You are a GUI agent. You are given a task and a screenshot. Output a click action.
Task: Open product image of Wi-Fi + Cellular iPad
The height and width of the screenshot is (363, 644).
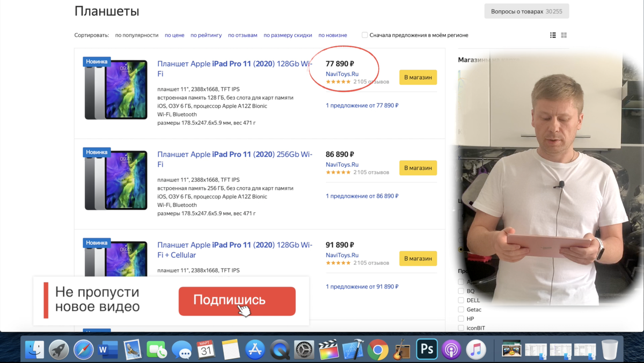click(116, 258)
